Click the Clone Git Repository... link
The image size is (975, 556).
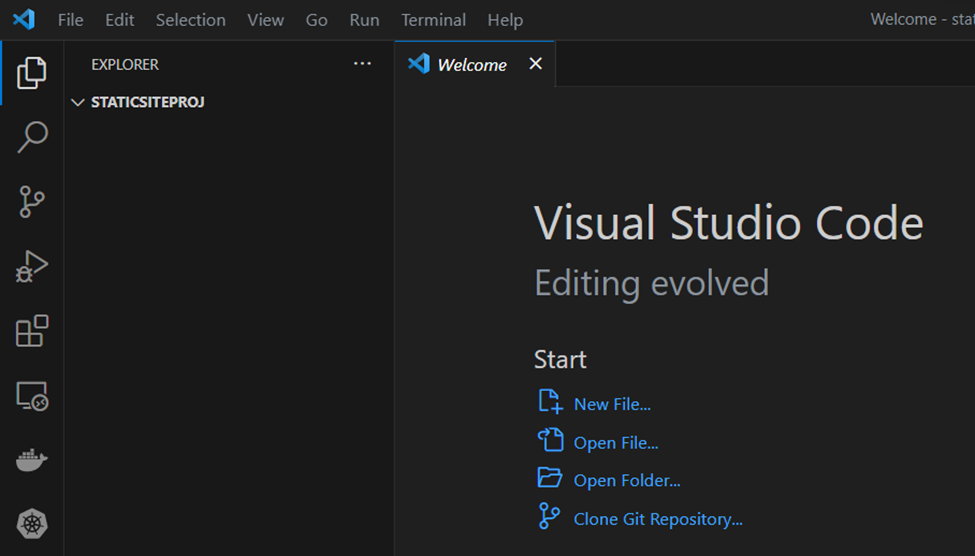tap(658, 519)
